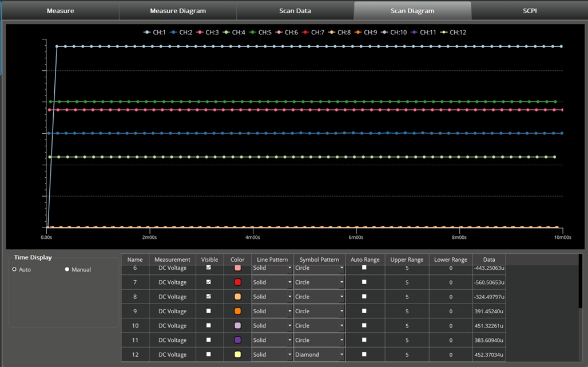Viewport: 588px width, 367px height.
Task: Click the CH:12 legend entry
Action: coord(453,32)
